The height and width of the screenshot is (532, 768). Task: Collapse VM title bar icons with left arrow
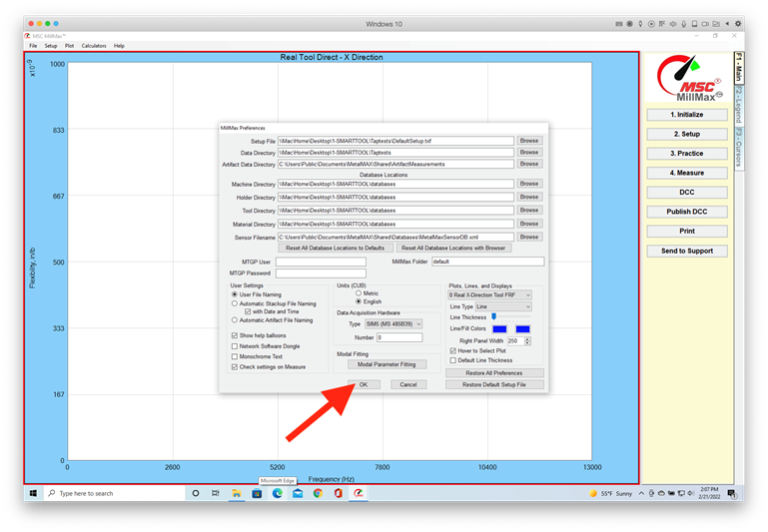727,24
